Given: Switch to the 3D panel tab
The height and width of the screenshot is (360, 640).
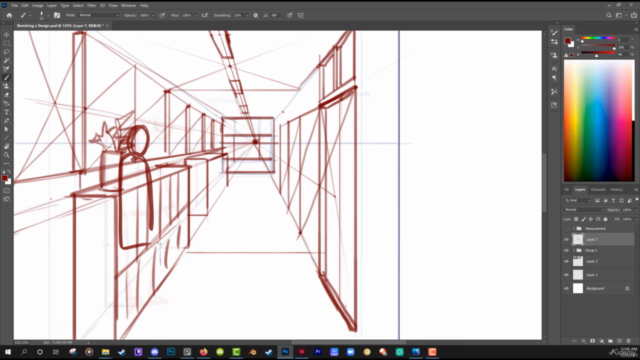Looking at the screenshot, I should (567, 189).
